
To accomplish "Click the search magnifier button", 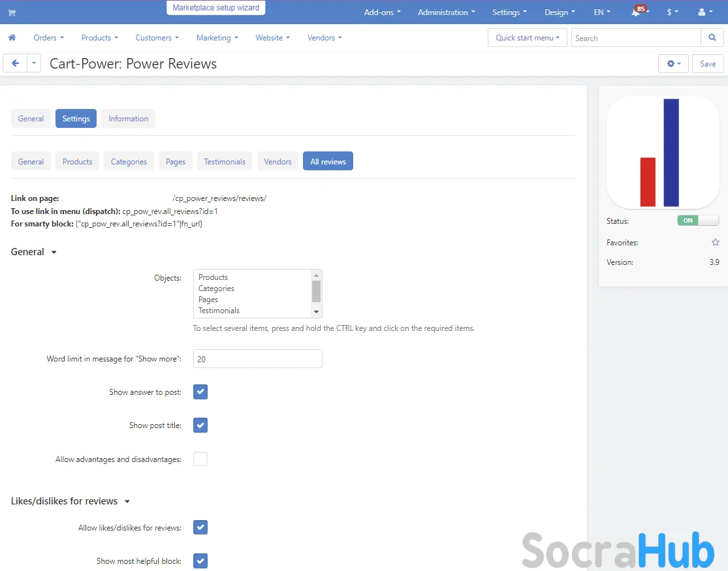I will pos(712,38).
